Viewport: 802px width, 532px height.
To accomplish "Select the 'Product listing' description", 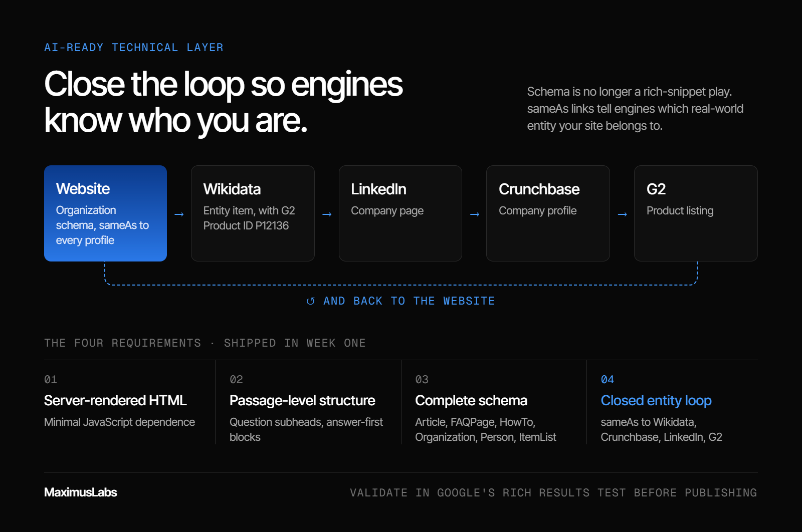I will coord(680,211).
